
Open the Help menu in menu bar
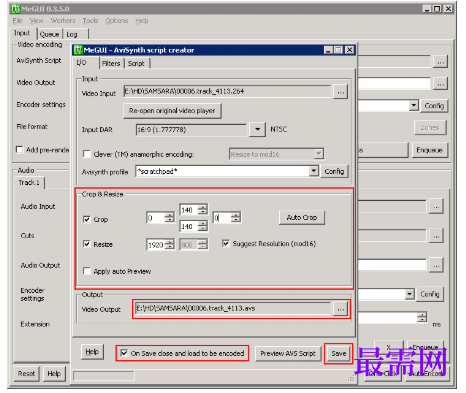[x=142, y=21]
